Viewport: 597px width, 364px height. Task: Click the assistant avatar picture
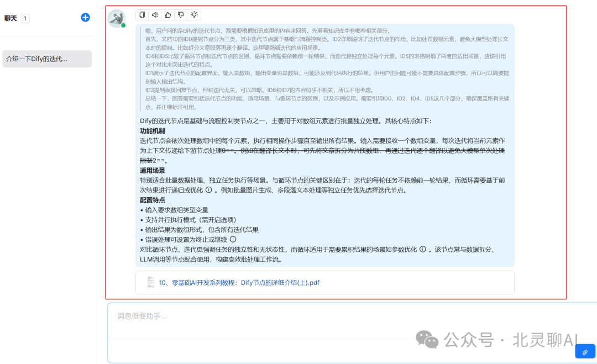[x=117, y=19]
